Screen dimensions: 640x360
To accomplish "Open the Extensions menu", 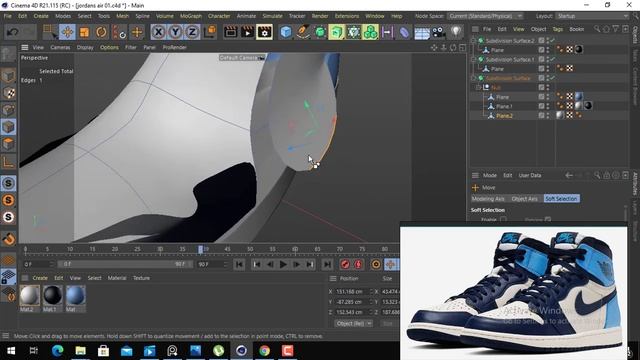I will 347,16.
